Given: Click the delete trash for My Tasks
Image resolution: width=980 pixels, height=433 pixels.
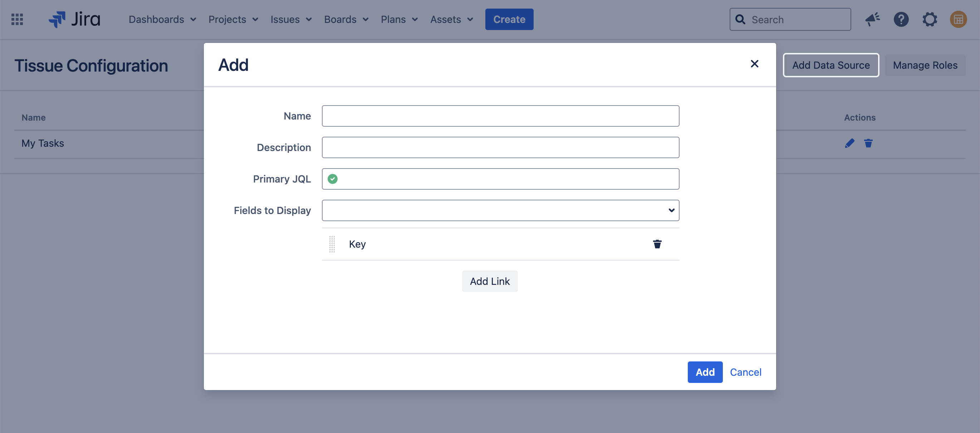Looking at the screenshot, I should pyautogui.click(x=868, y=143).
